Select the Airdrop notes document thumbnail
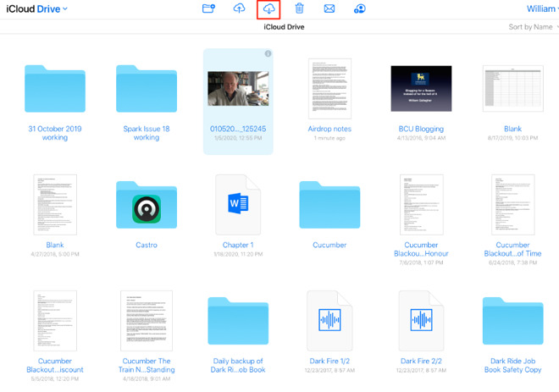Screen dimensions: 559x392 329,88
